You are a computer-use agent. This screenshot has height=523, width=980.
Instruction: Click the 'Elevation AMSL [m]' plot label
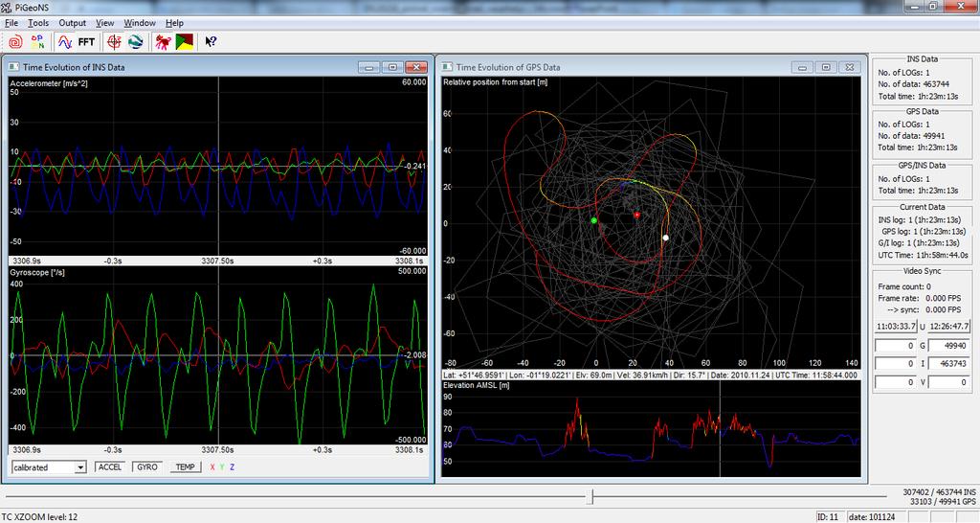point(477,385)
